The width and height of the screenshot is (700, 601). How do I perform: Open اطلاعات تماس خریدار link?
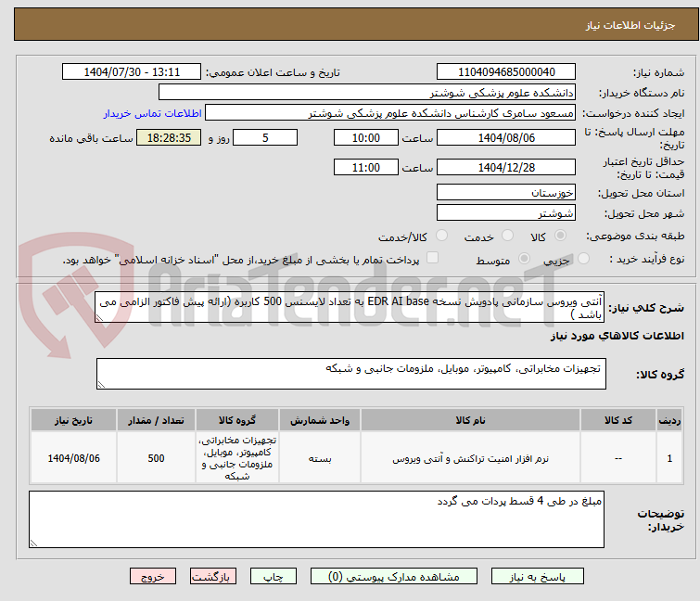coord(153,113)
